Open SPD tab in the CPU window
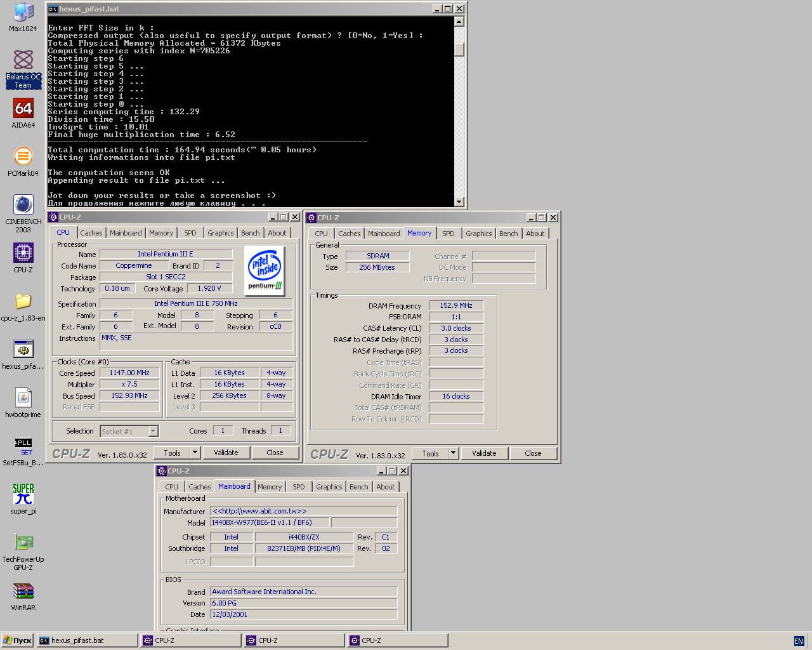The width and height of the screenshot is (812, 650). (x=190, y=233)
